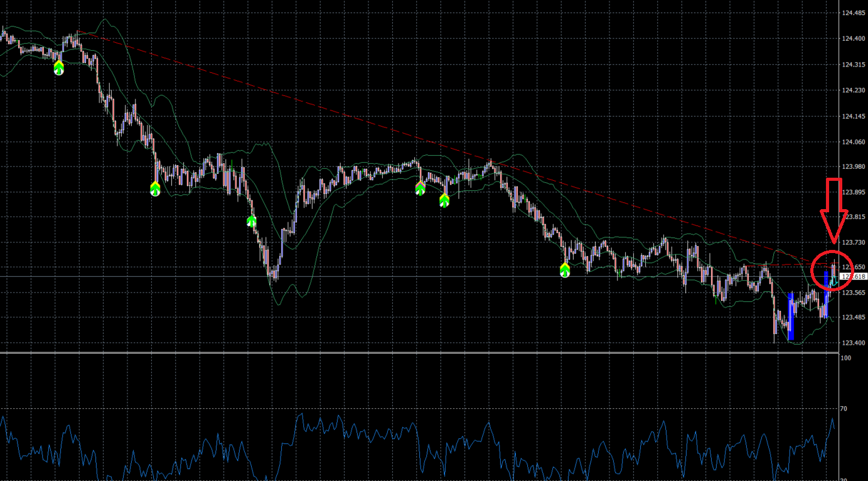Click the 124.485 price axis label
Image resolution: width=868 pixels, height=481 pixels.
(x=854, y=13)
